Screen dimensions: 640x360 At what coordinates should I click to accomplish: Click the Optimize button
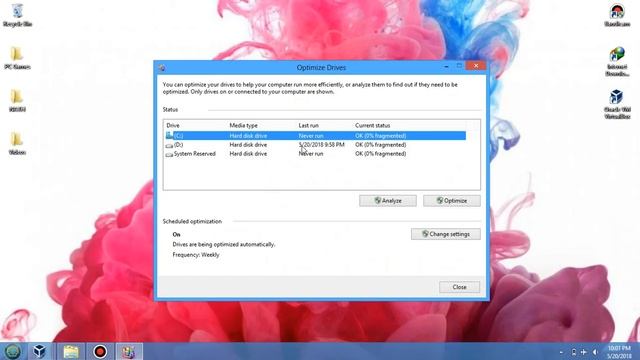click(x=451, y=200)
